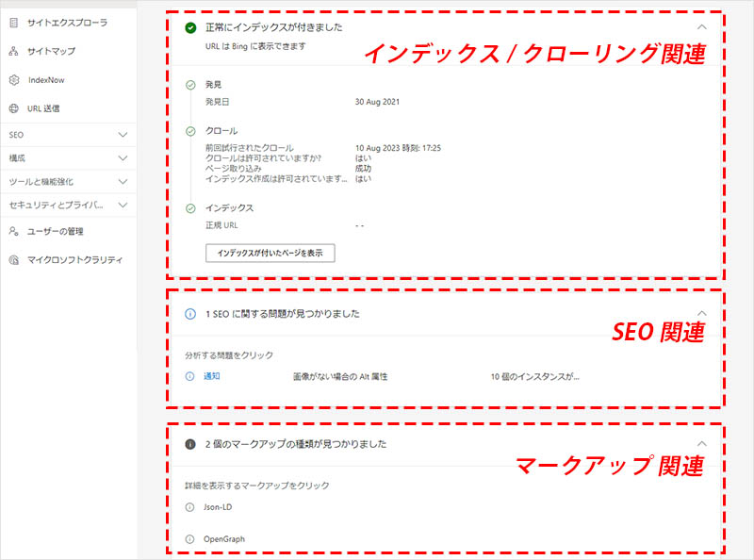Collapse the 正常にインデックスが付きました panel
Viewport: 754px width, 560px height.
(700, 28)
